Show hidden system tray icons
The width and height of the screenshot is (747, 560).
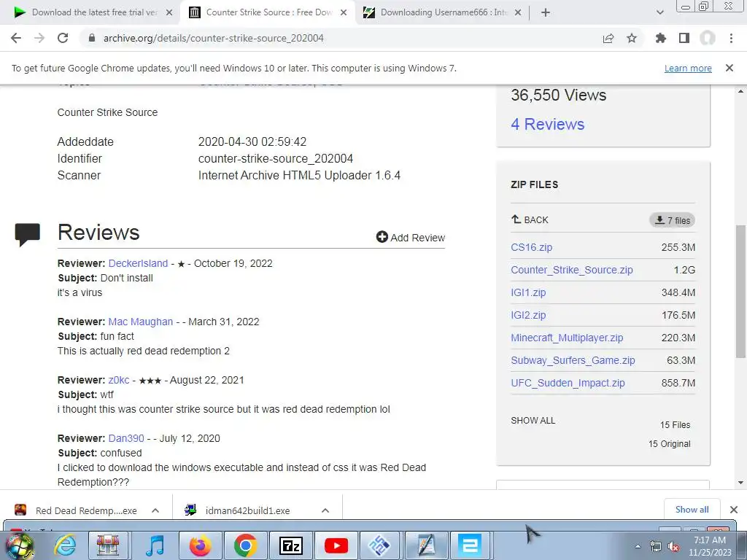point(638,546)
